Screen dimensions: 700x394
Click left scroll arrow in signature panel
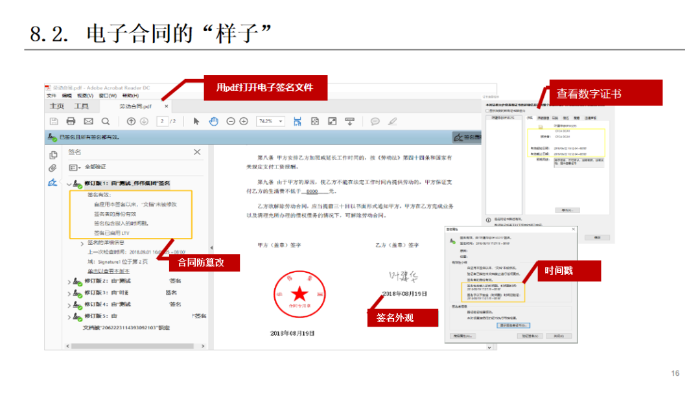point(68,346)
